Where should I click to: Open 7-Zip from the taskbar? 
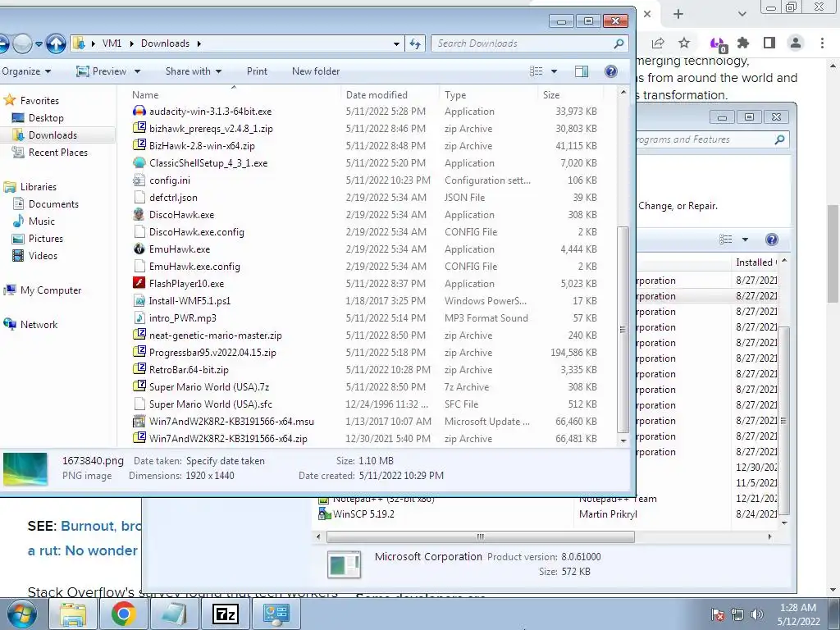click(225, 614)
